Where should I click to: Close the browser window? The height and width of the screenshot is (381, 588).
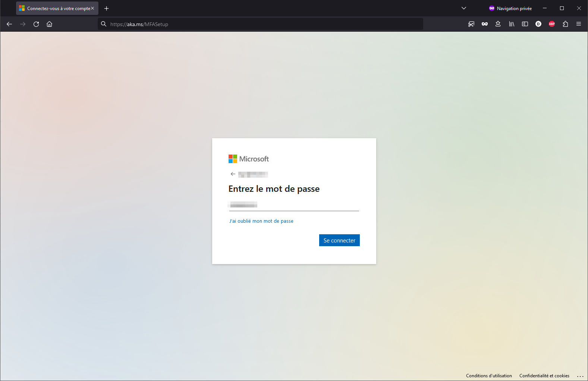[x=579, y=8]
